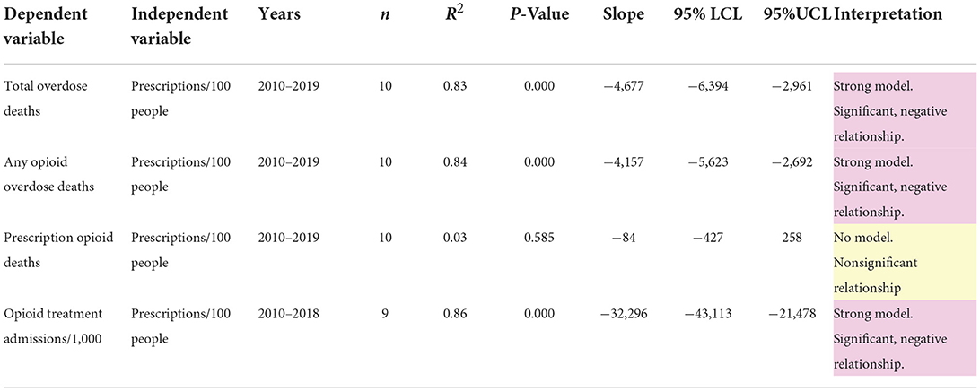Click the 95% LCL value −6,394
This screenshot has height=391, width=980.
tap(712, 86)
